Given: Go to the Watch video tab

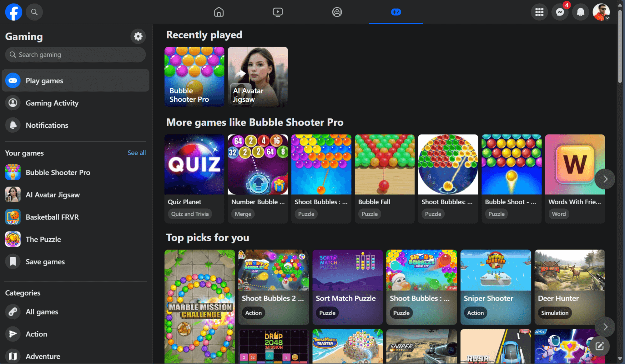Looking at the screenshot, I should (278, 12).
